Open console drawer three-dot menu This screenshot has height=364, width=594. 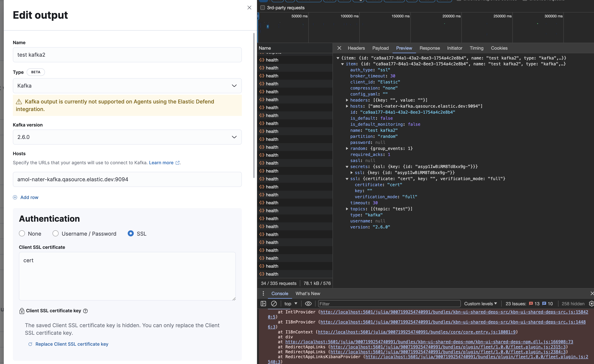coord(263,293)
